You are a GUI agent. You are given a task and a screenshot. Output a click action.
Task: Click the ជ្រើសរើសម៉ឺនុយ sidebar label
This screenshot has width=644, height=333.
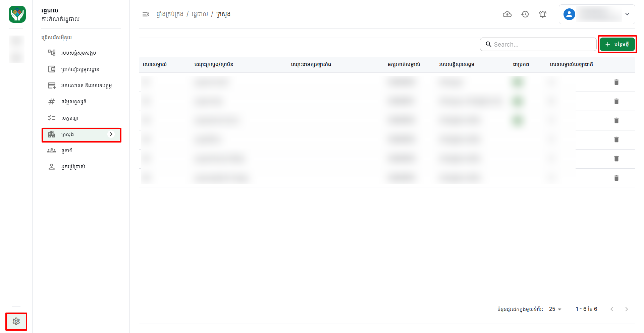click(x=56, y=38)
